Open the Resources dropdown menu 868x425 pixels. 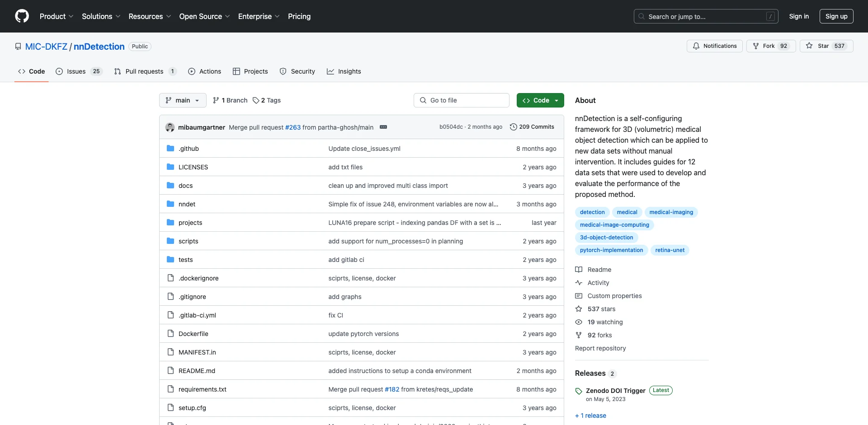point(150,16)
